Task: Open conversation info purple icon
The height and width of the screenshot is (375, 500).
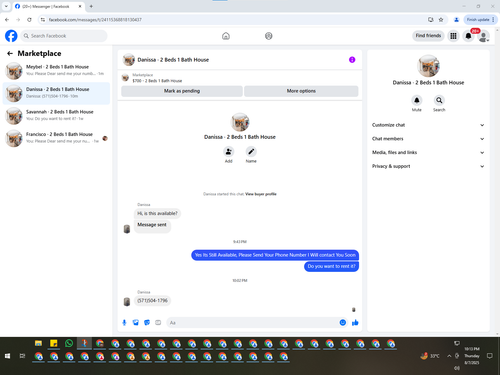Action: (352, 60)
